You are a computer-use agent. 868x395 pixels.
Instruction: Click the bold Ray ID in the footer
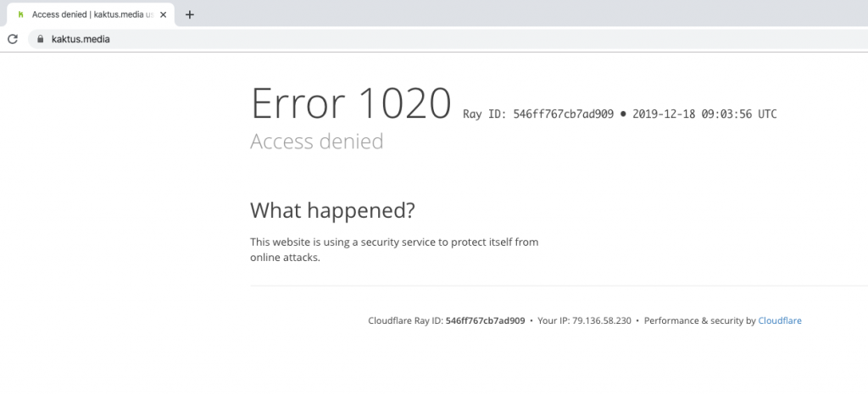coord(485,320)
